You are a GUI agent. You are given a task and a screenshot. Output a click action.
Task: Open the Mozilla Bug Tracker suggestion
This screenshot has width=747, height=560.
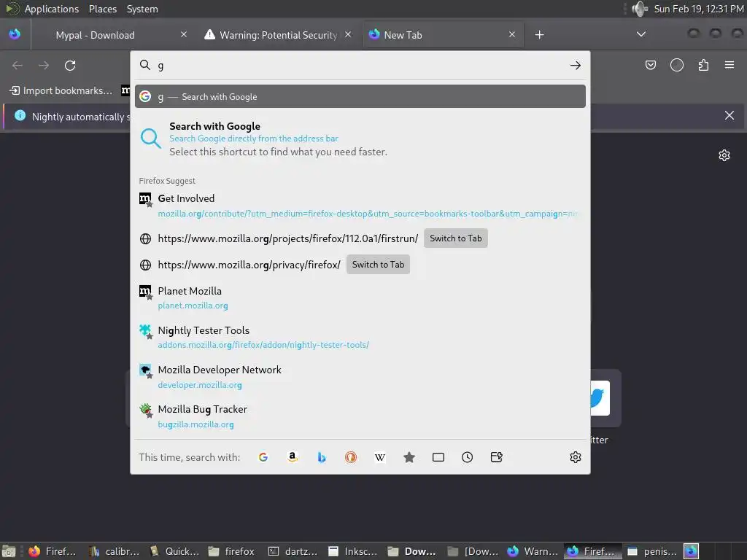coord(360,416)
